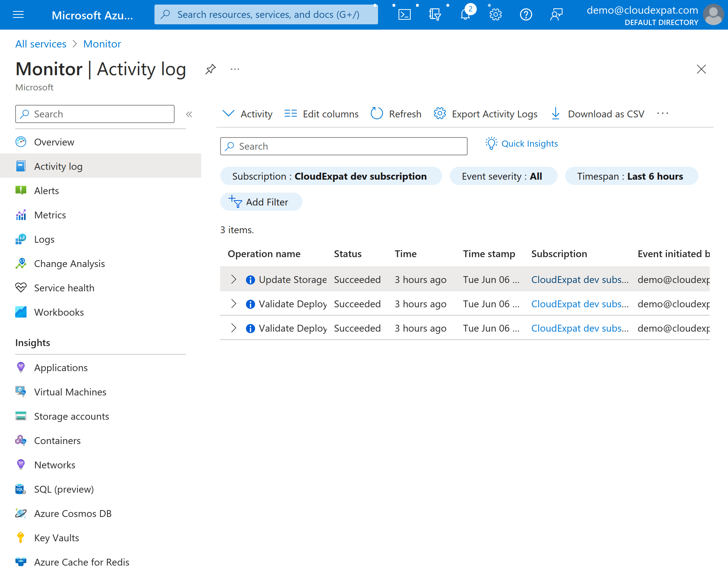This screenshot has width=728, height=569.
Task: Open Azure Cosmos DB insights
Action: point(101,514)
